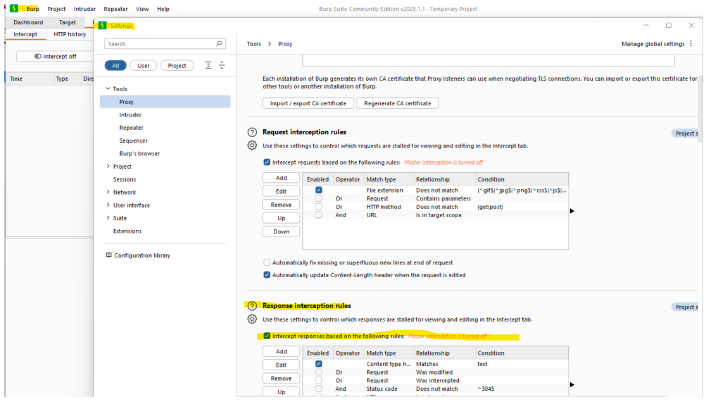This screenshot has height=401, width=707.
Task: Filter settings by All
Action: coord(115,65)
